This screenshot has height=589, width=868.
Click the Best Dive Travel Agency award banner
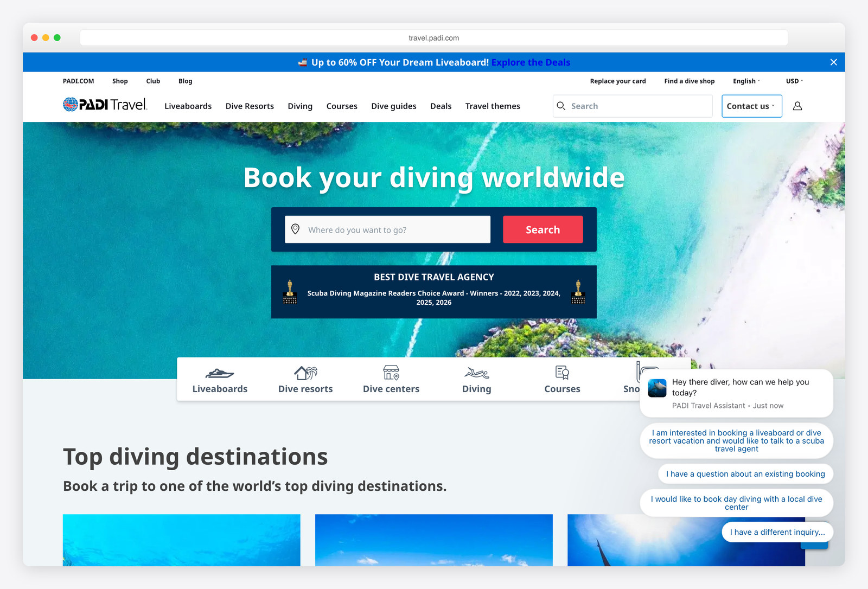434,292
